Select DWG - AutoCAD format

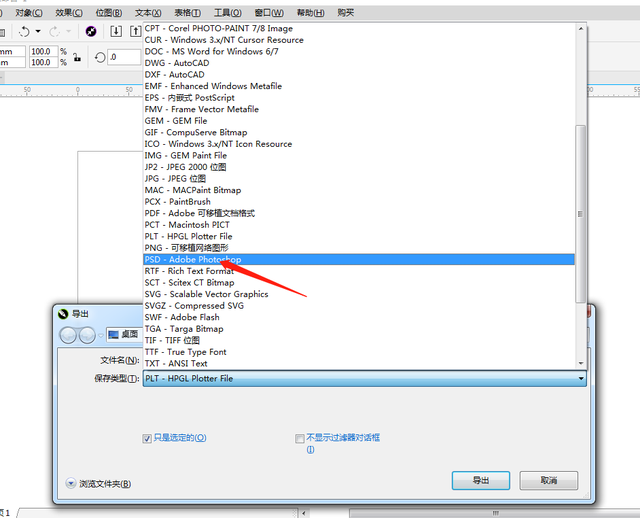click(359, 63)
